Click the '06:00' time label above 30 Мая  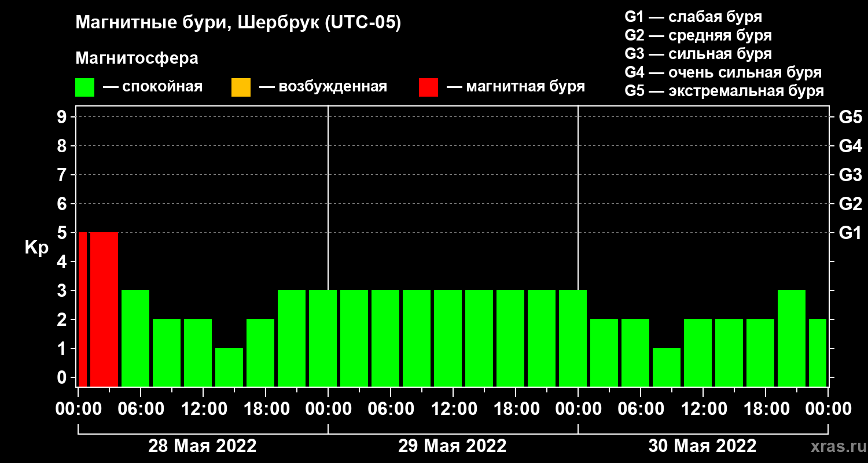click(x=641, y=409)
